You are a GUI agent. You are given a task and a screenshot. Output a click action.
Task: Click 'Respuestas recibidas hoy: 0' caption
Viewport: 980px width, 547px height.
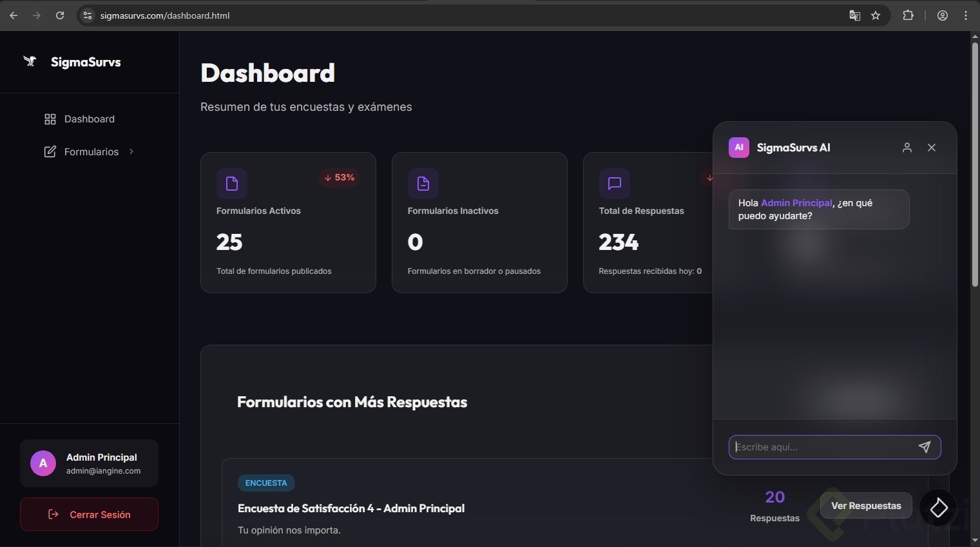click(x=650, y=271)
